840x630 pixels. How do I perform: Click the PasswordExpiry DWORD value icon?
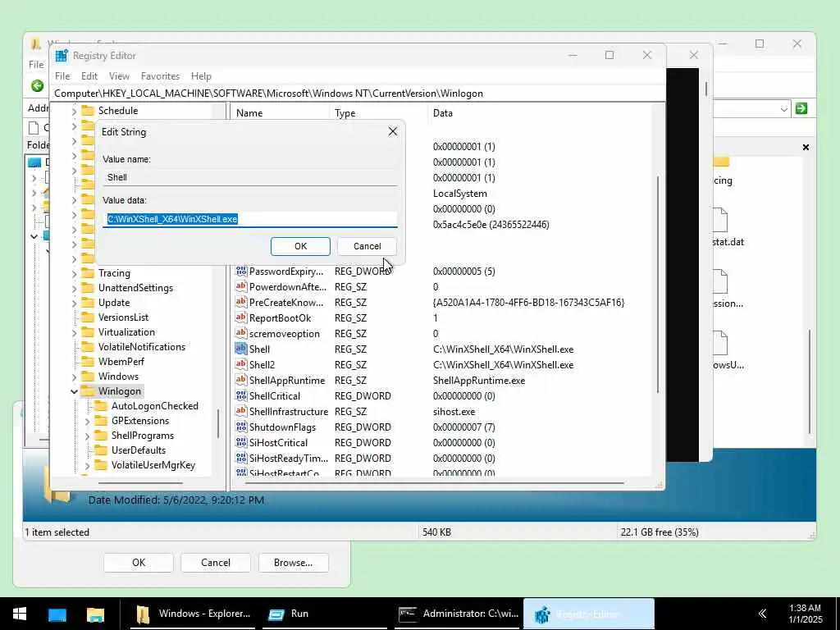coord(241,271)
